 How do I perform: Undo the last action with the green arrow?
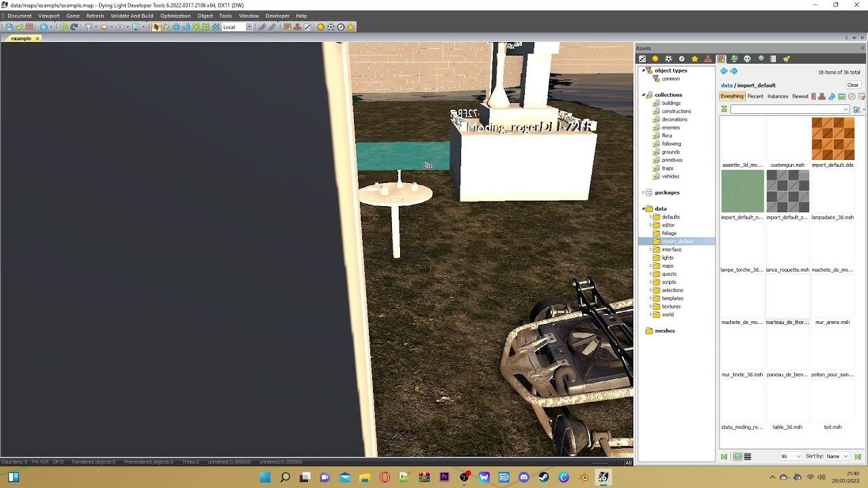coord(64,27)
